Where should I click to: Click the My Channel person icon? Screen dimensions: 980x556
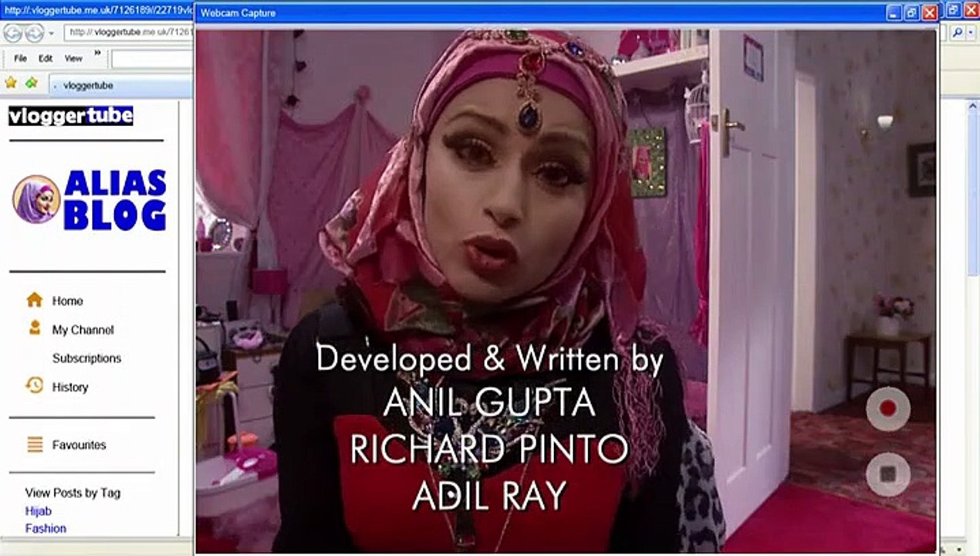point(35,328)
